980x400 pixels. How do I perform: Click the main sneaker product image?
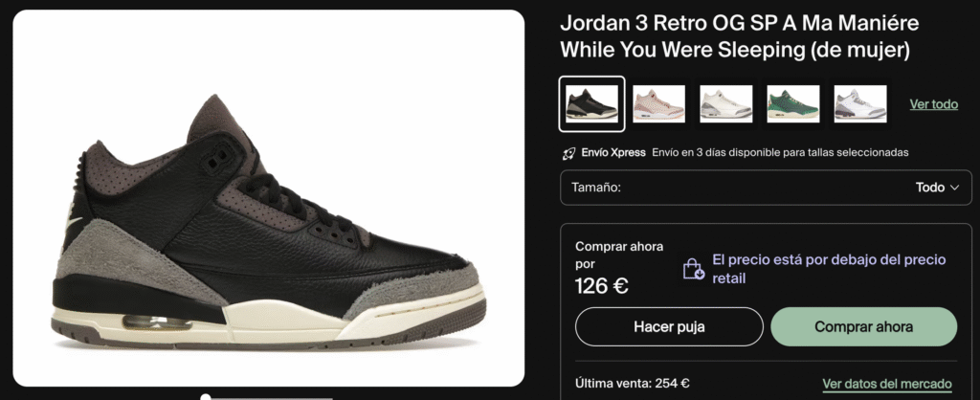click(x=269, y=198)
